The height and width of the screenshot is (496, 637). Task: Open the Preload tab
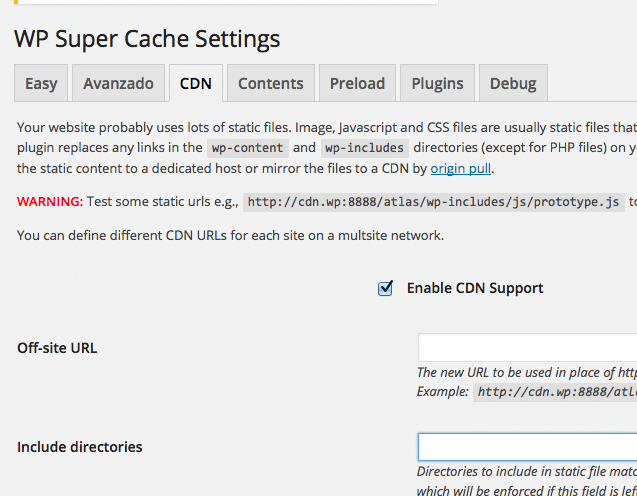pos(357,83)
